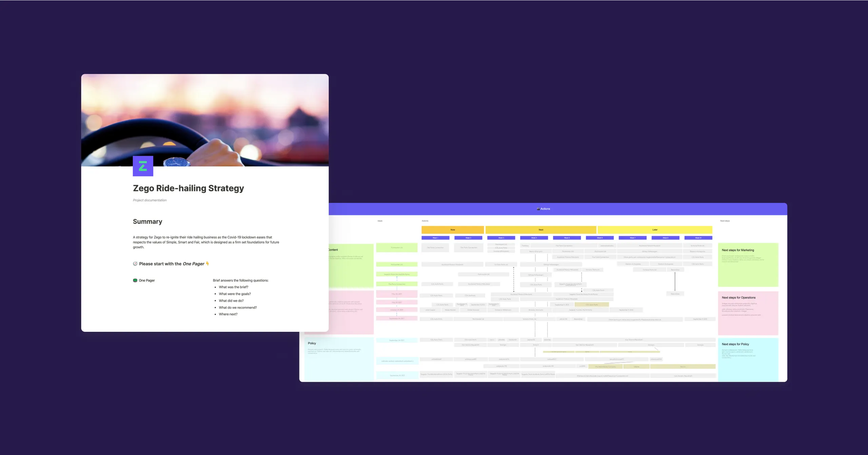The height and width of the screenshot is (455, 868).
Task: Click the compass emoji before 'Please start'
Action: [x=135, y=264]
